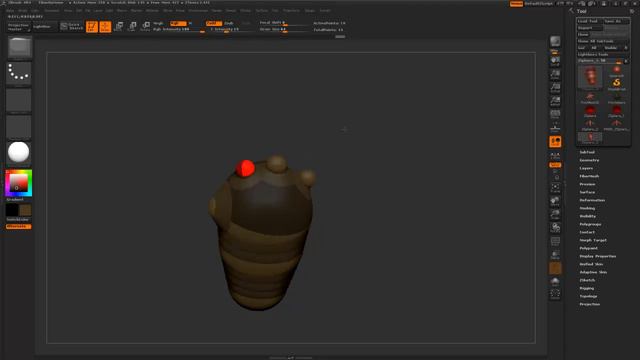Viewport: 640px width, 360px height.
Task: Toggle Transp transparency mode
Action: pyautogui.click(x=555, y=255)
